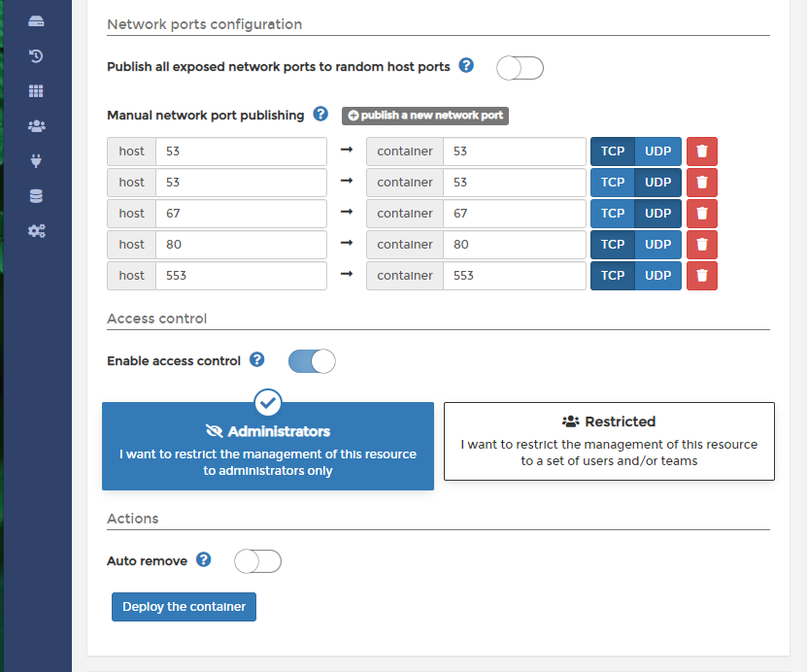807x672 pixels.
Task: Enable publish all exposed ports toggle
Action: pos(520,68)
